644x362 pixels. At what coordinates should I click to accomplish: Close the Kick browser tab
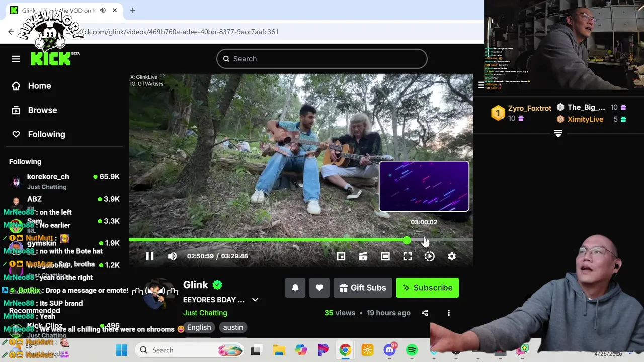(115, 10)
